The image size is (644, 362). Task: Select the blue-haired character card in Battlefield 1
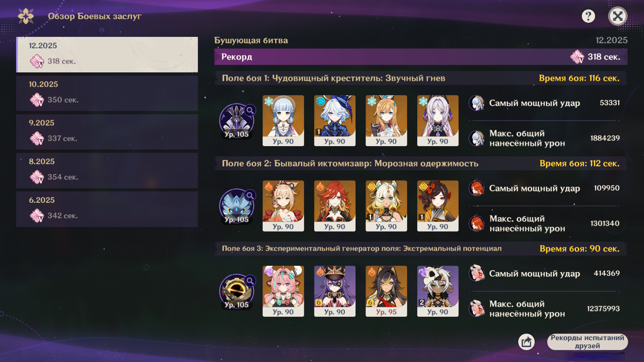tap(283, 121)
